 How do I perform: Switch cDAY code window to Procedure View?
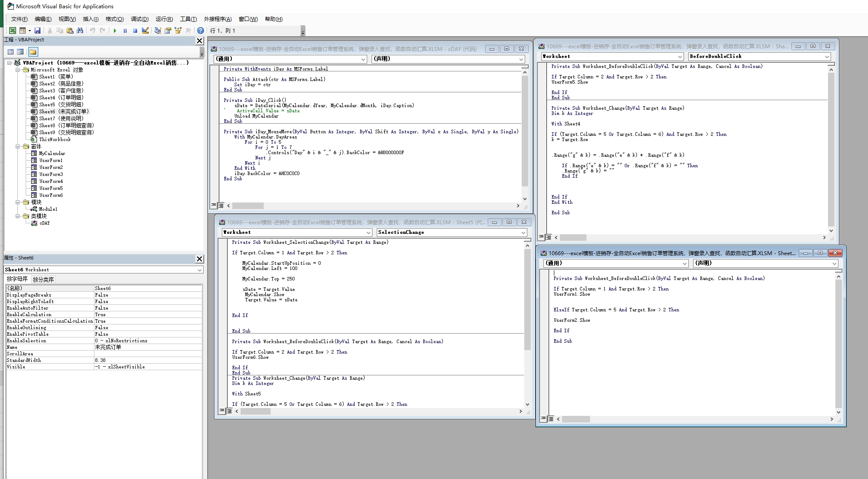point(214,205)
